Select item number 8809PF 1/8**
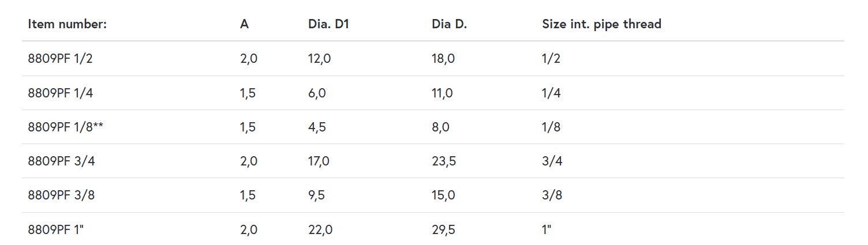The width and height of the screenshot is (868, 245). click(66, 127)
